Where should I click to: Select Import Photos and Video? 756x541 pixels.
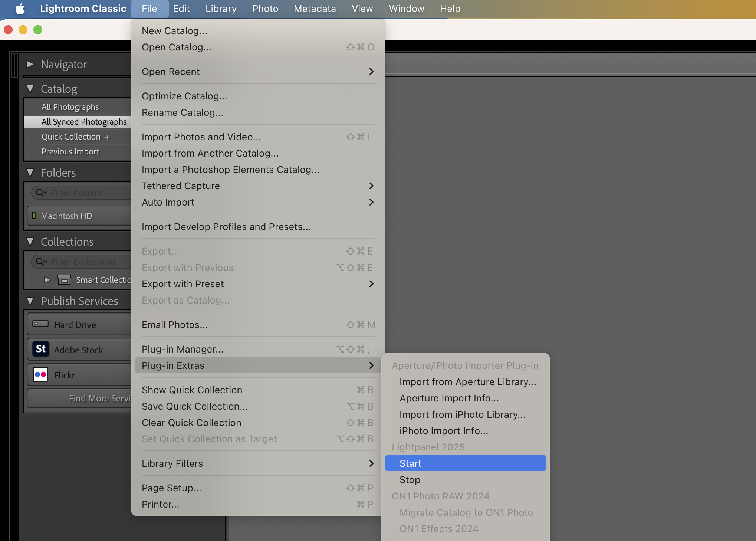201,137
